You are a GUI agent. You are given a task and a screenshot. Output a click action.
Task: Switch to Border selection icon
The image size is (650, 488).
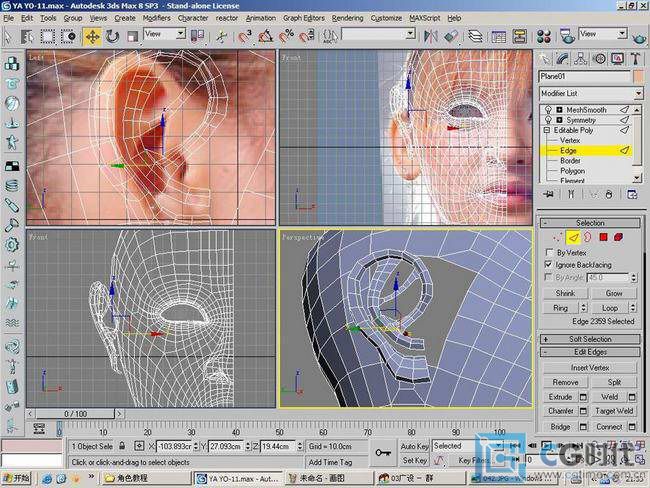588,237
